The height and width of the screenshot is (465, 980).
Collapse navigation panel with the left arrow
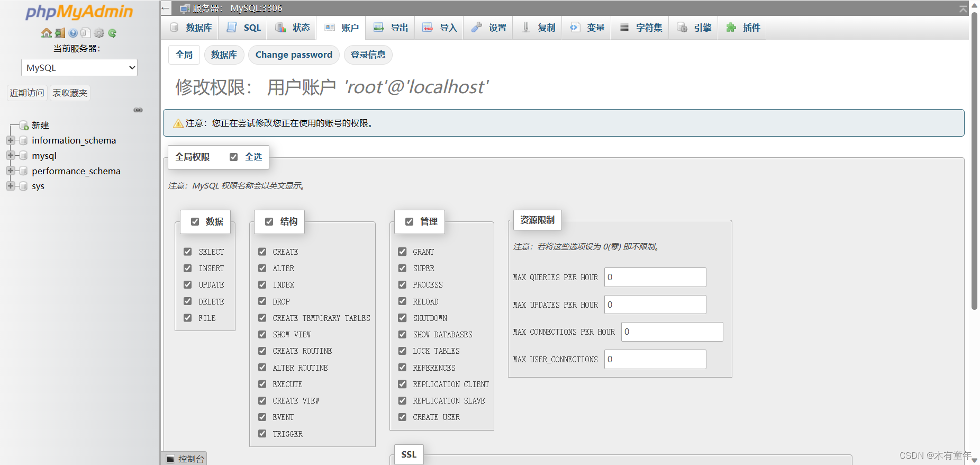pos(166,8)
